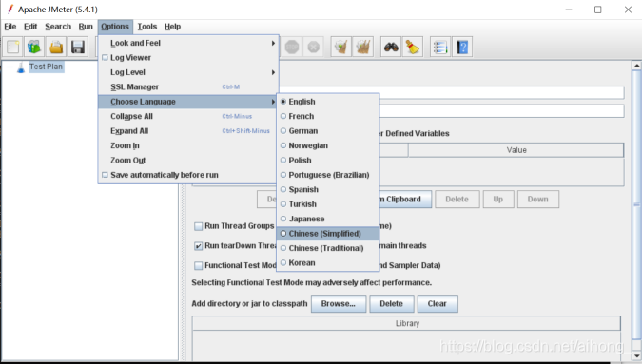This screenshot has height=364, width=642.
Task: Select Japanese language option
Action: point(327,219)
